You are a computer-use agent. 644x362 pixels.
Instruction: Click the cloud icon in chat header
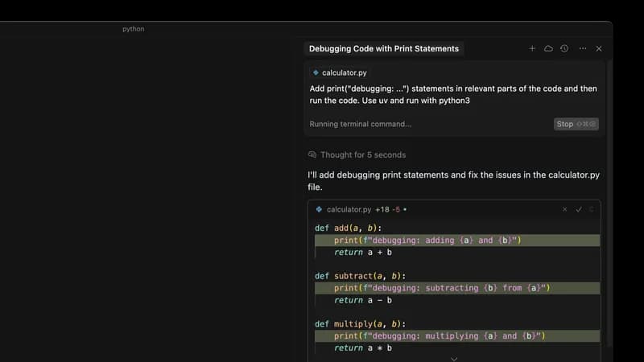tap(548, 48)
